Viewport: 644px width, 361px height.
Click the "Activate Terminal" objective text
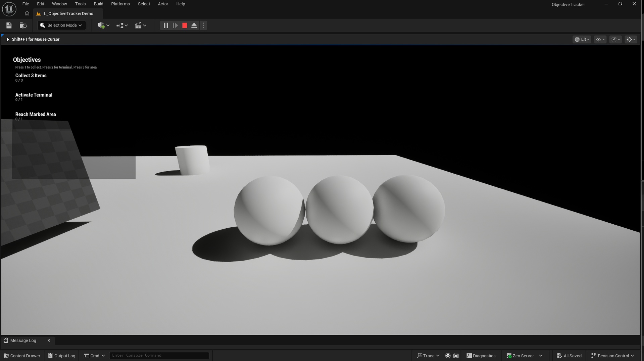coord(34,95)
